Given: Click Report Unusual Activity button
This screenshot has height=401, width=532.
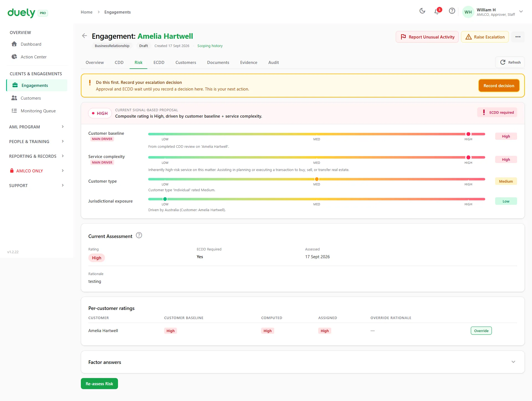Looking at the screenshot, I should tap(427, 37).
